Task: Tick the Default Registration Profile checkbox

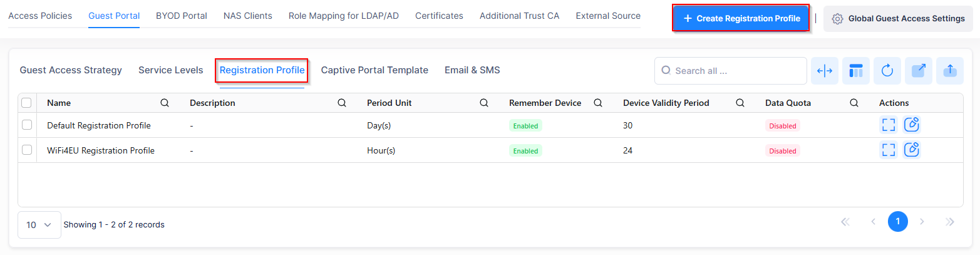Action: pyautogui.click(x=27, y=125)
